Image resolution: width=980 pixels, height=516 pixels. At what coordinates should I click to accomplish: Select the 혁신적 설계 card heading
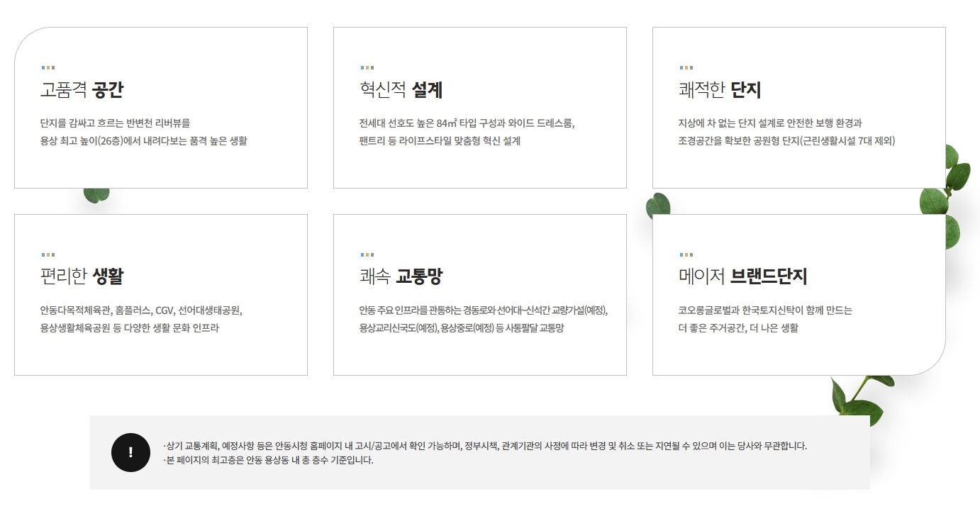[401, 90]
